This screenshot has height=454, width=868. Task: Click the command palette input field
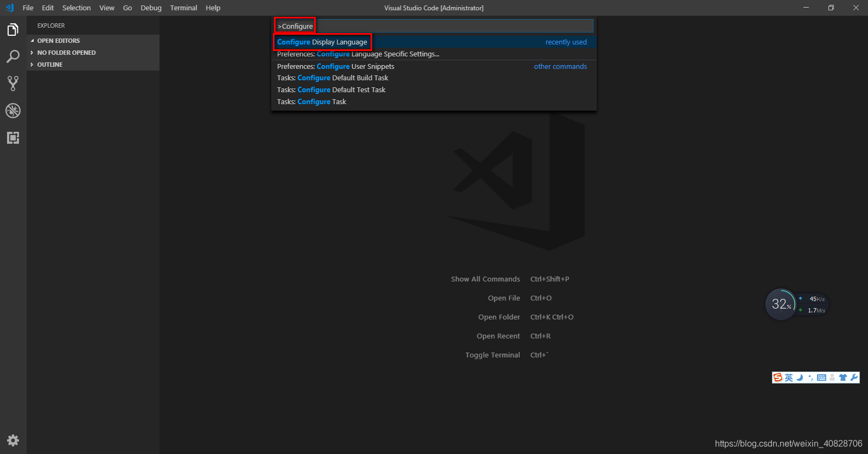[x=434, y=26]
